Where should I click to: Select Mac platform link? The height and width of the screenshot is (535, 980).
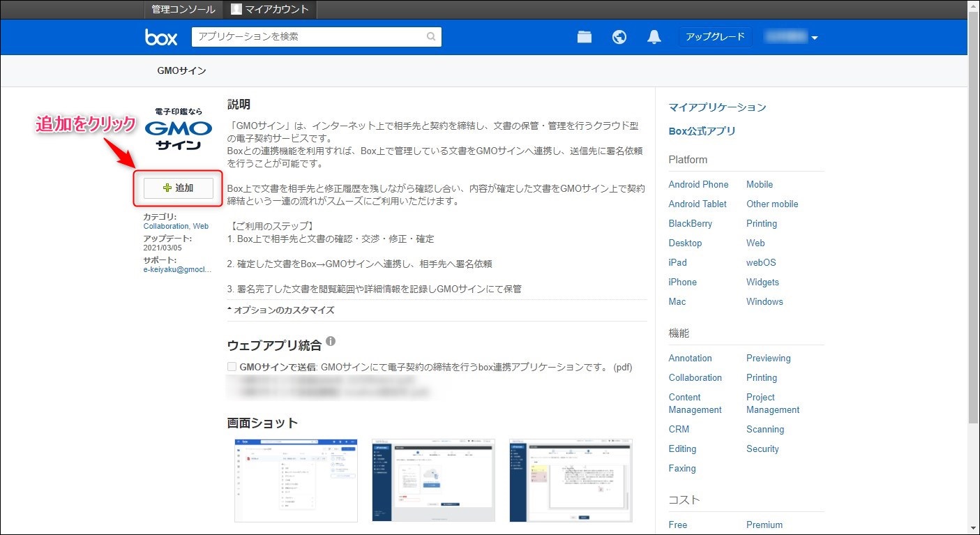pyautogui.click(x=677, y=301)
